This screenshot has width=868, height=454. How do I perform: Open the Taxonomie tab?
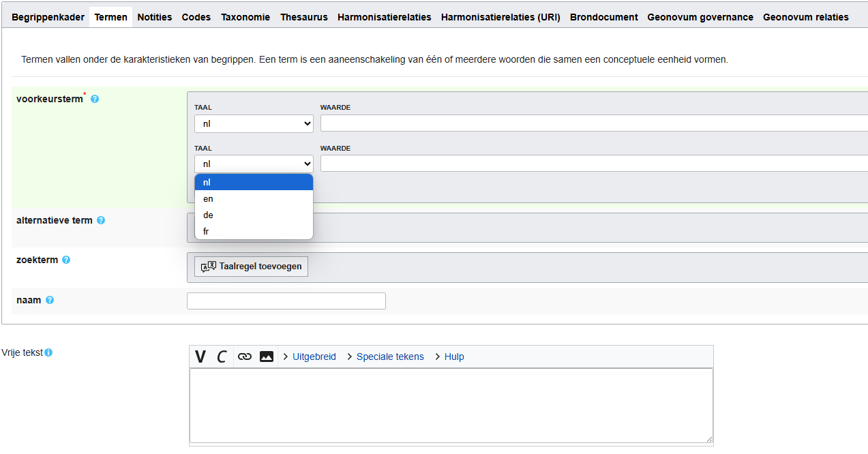click(x=245, y=17)
